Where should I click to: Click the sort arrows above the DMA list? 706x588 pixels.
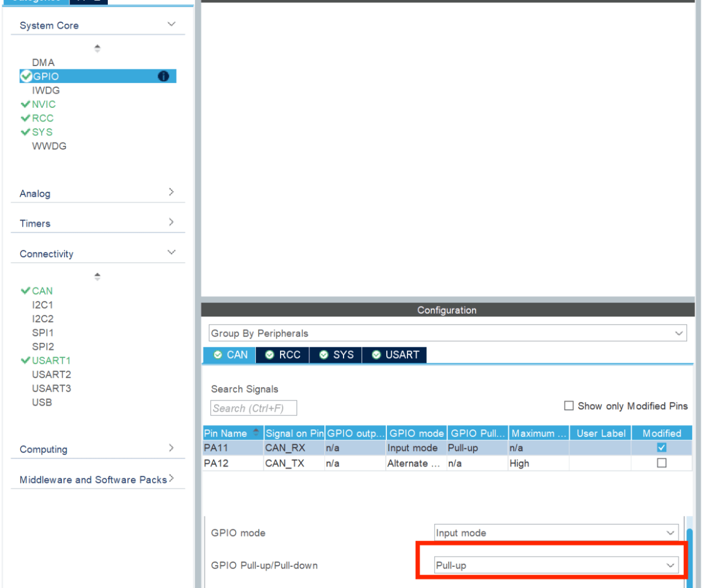coord(97,48)
